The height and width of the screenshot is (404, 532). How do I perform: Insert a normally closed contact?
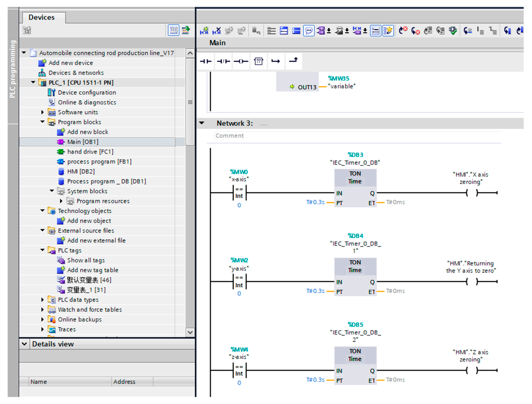(x=223, y=61)
